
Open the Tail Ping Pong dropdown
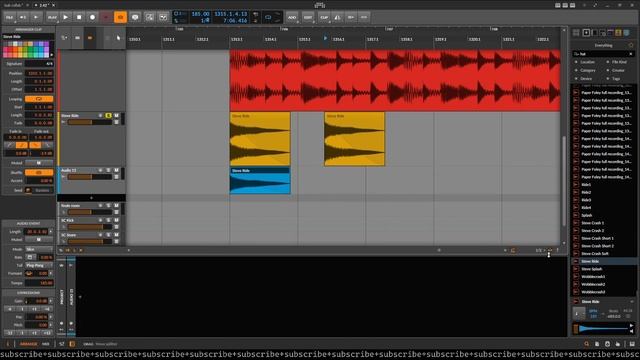pyautogui.click(x=39, y=265)
